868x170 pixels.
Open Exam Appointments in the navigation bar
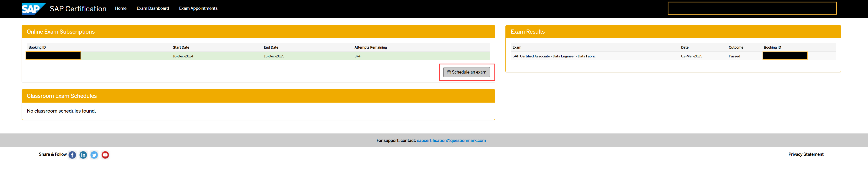click(x=198, y=8)
